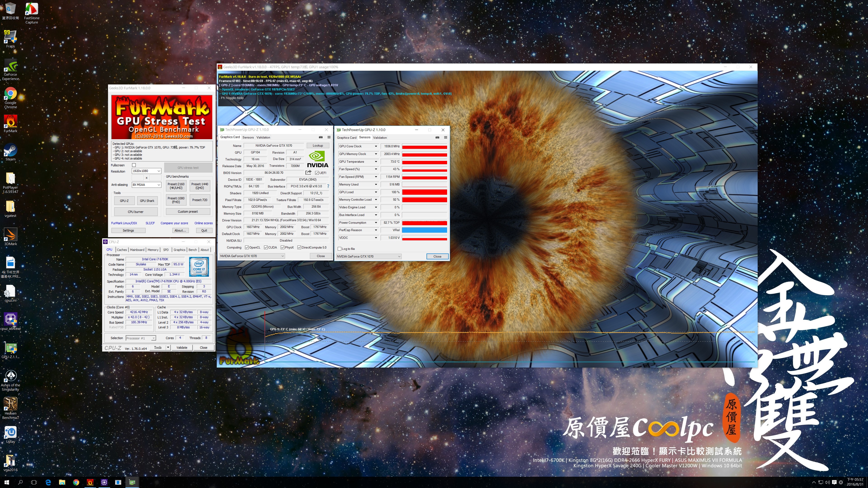
Task: Switch to SPD tab in CPU-Z
Action: click(166, 250)
